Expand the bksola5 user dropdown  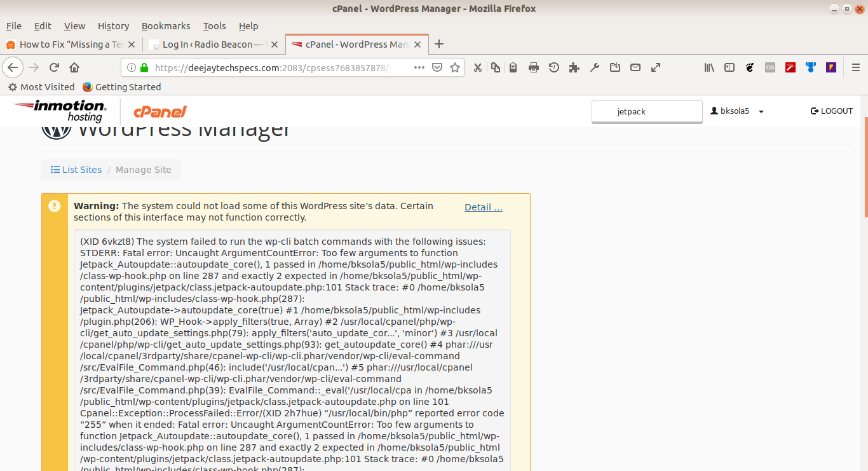(x=737, y=111)
